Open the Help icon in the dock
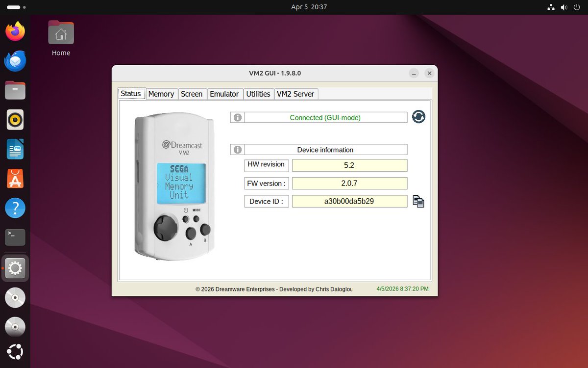The height and width of the screenshot is (368, 588). pos(15,209)
